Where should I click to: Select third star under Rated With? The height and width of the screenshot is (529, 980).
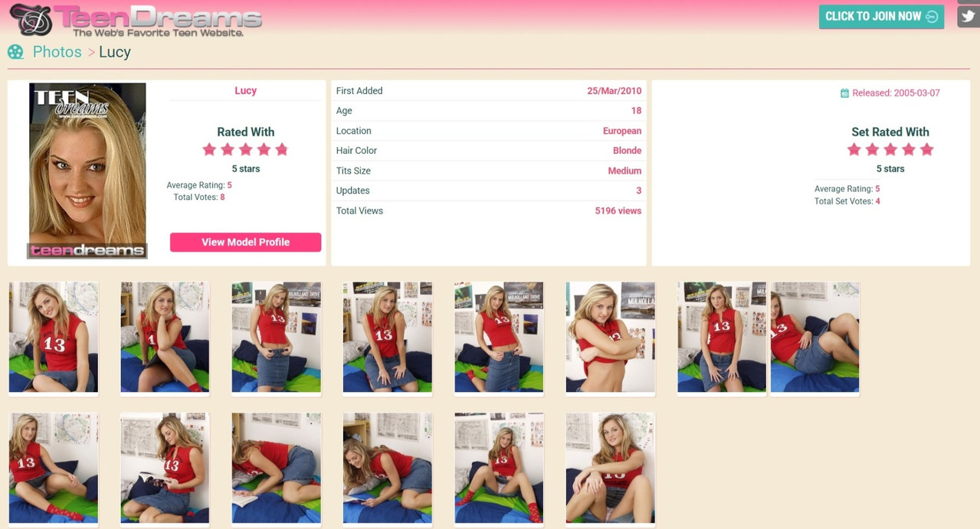(x=245, y=149)
